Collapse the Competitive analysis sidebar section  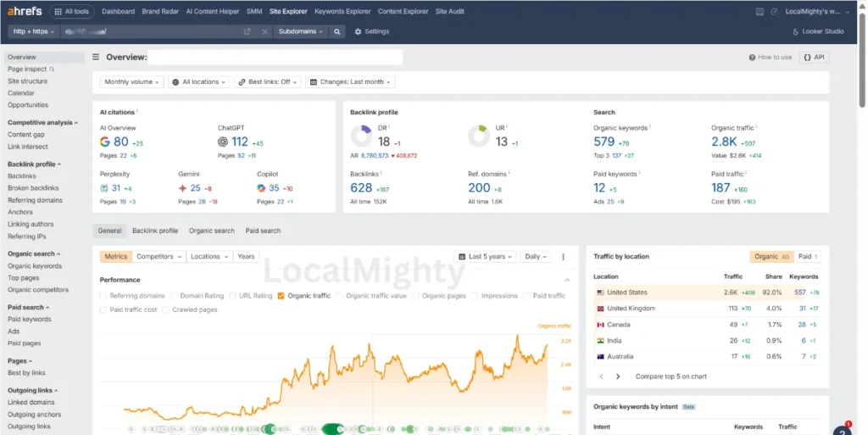(x=42, y=123)
